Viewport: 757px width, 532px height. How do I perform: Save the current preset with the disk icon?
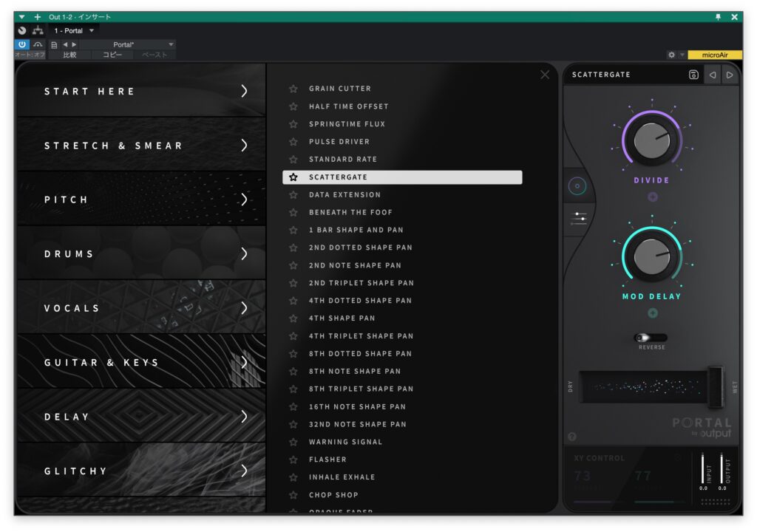tap(693, 75)
